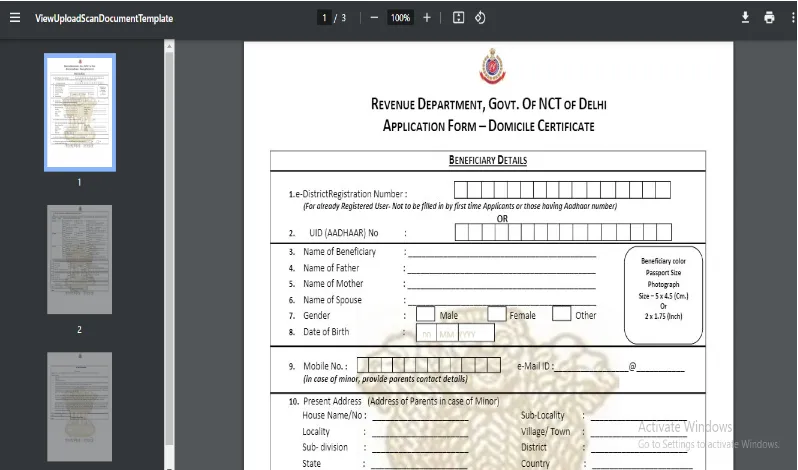Image resolution: width=798 pixels, height=470 pixels.
Task: Toggle the sidebar hamburger menu icon
Action: pos(14,18)
